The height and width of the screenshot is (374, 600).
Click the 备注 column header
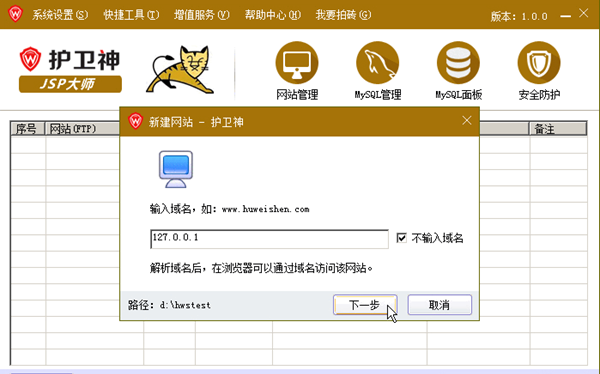point(558,129)
